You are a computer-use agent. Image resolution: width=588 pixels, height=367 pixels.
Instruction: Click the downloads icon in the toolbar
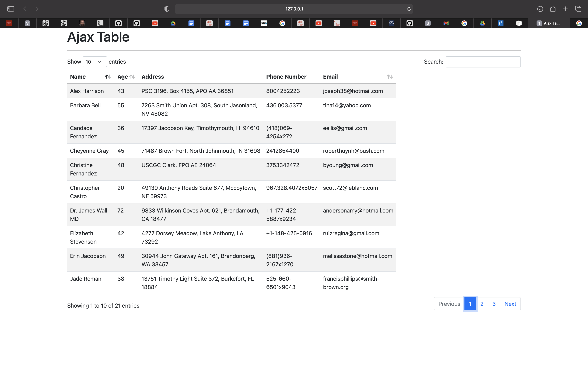(540, 9)
